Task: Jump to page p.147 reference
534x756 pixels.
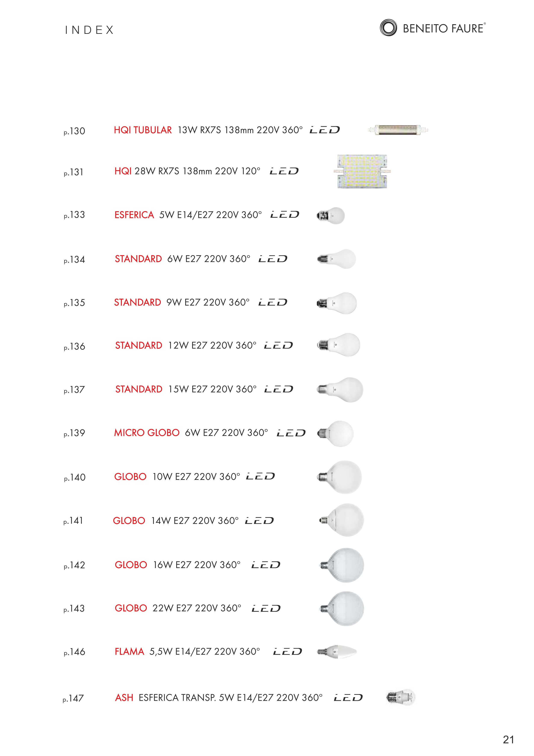Action: 73,698
